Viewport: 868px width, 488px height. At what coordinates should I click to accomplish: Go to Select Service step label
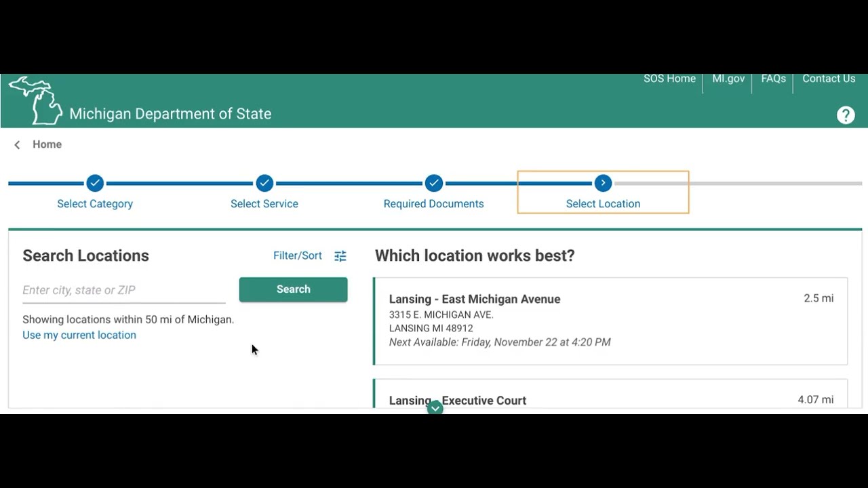click(264, 204)
